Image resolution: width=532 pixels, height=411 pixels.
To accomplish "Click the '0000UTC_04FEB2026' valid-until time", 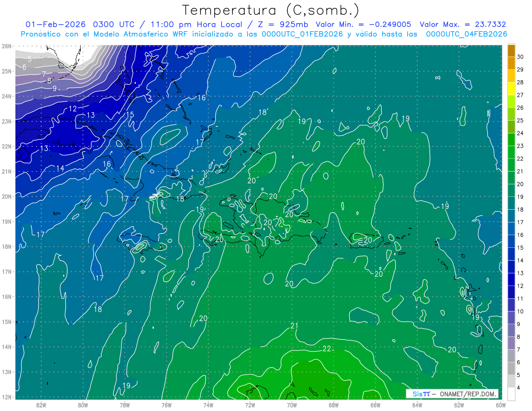I will 466,34.
